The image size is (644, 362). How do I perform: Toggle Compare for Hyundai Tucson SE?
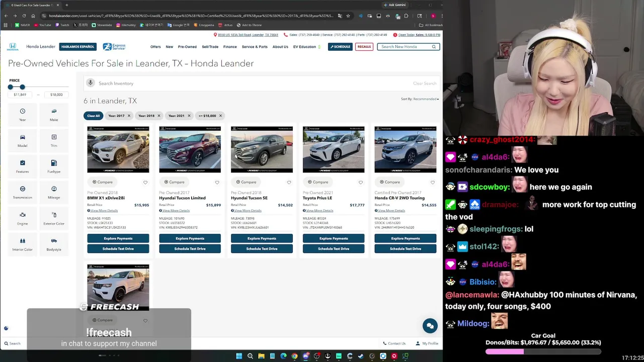pos(247,182)
